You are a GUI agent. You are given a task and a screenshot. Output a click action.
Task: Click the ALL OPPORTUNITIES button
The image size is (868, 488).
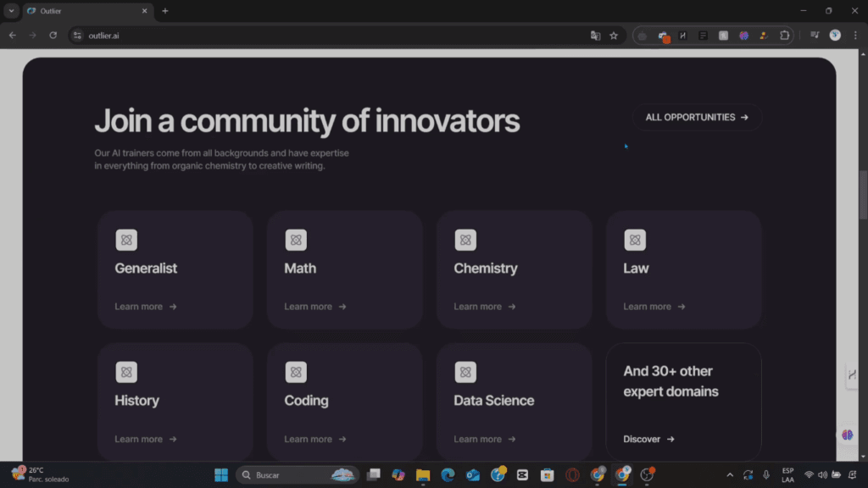(x=696, y=117)
